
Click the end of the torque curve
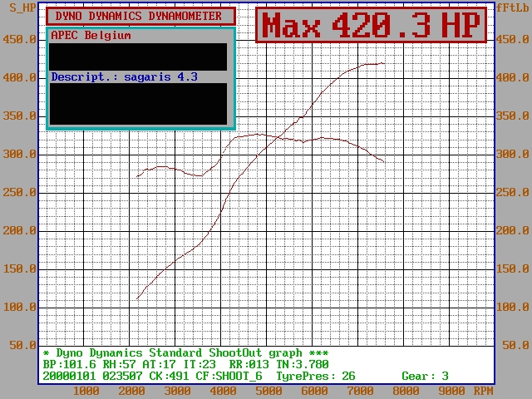click(x=384, y=162)
